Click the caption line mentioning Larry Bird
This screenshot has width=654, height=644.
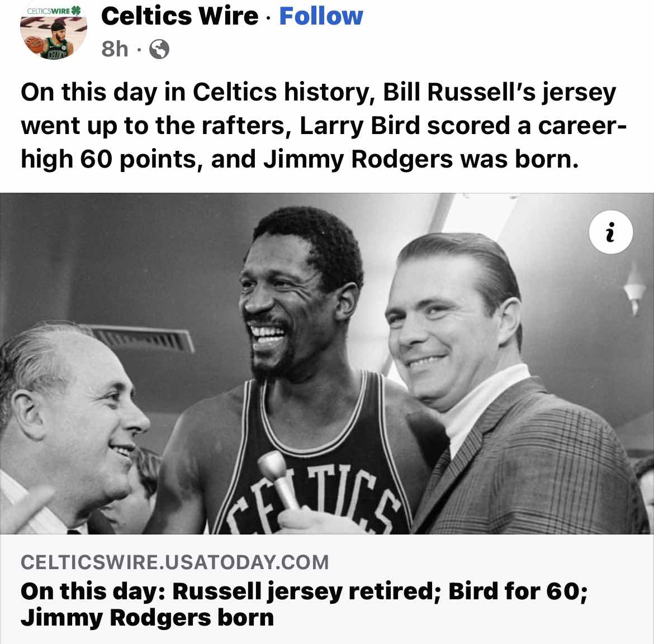(324, 126)
